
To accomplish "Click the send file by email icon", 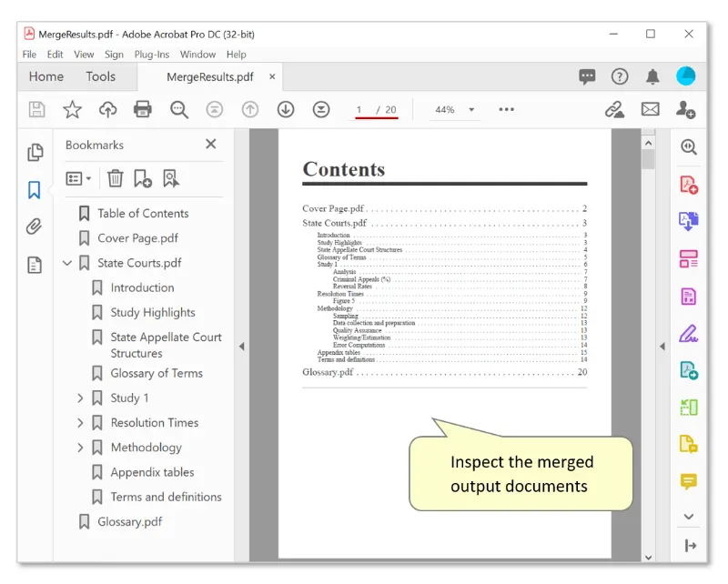I will 650,110.
